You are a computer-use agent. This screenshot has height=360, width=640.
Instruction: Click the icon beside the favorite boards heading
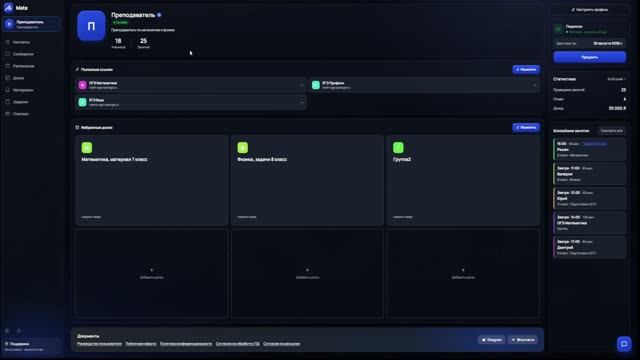pos(77,127)
